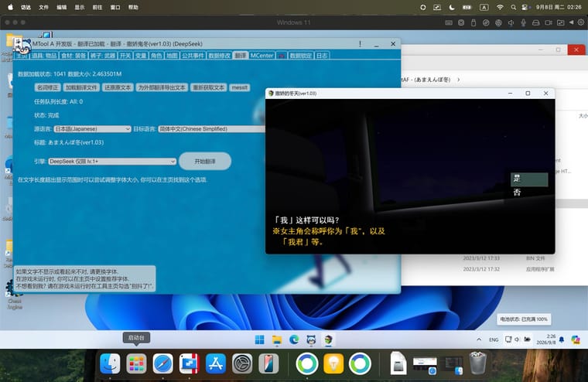Select 否 in the game choice

529,193
